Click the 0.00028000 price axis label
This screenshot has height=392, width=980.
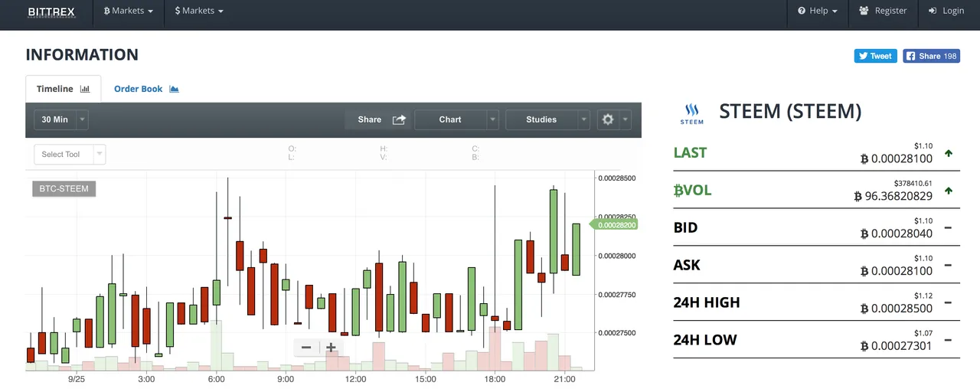tap(616, 256)
